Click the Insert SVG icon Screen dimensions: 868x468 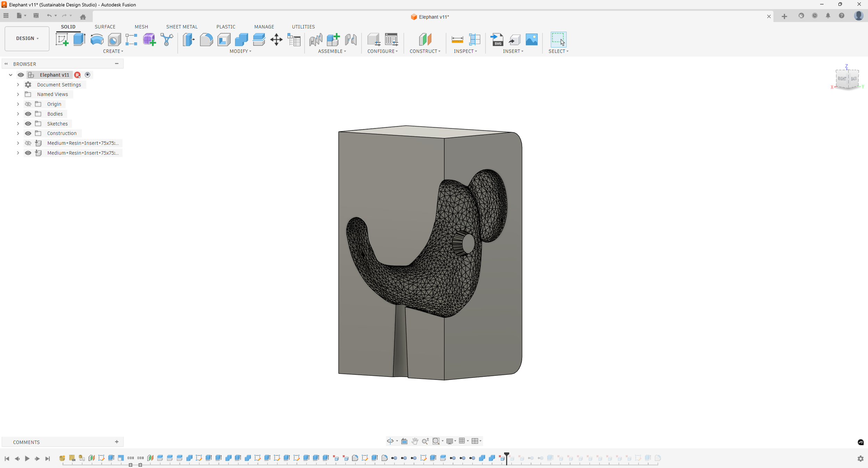[x=497, y=40]
